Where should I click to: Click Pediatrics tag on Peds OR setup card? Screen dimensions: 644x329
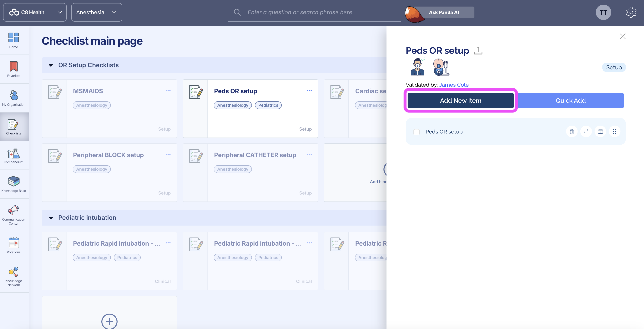tap(268, 105)
